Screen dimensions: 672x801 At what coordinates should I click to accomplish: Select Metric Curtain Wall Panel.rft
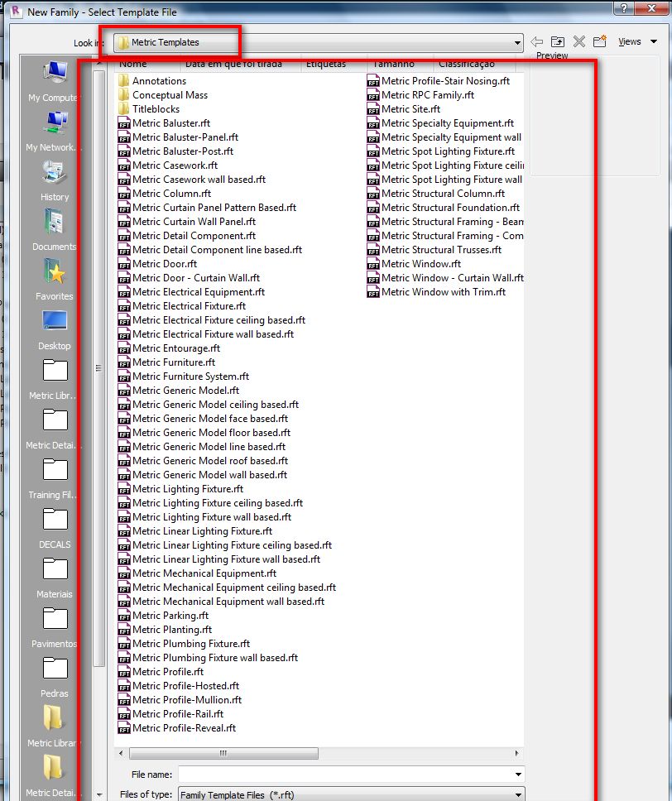[x=187, y=222]
